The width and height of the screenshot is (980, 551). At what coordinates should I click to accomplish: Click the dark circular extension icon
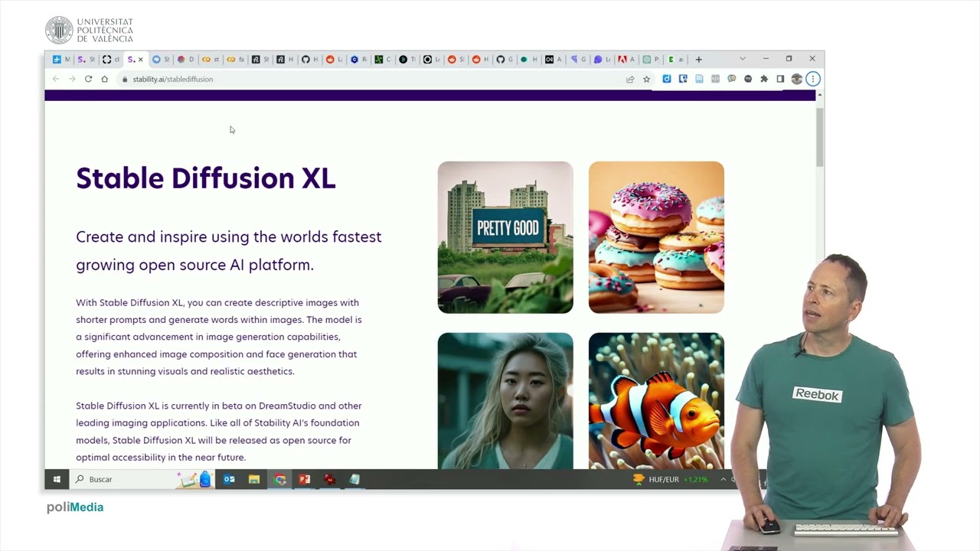tap(748, 79)
